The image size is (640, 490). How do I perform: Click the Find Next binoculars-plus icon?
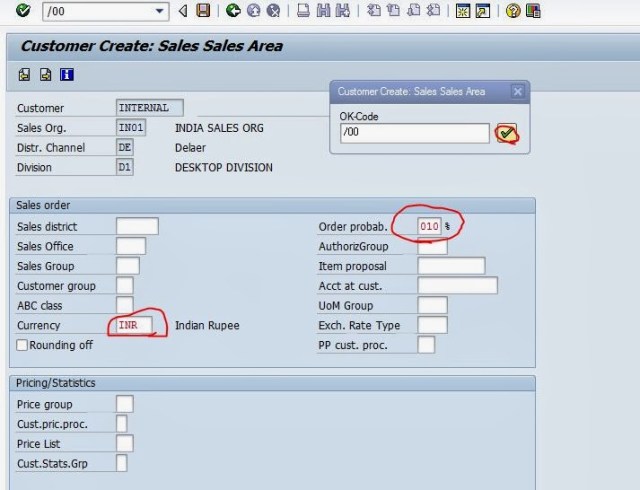tap(342, 10)
